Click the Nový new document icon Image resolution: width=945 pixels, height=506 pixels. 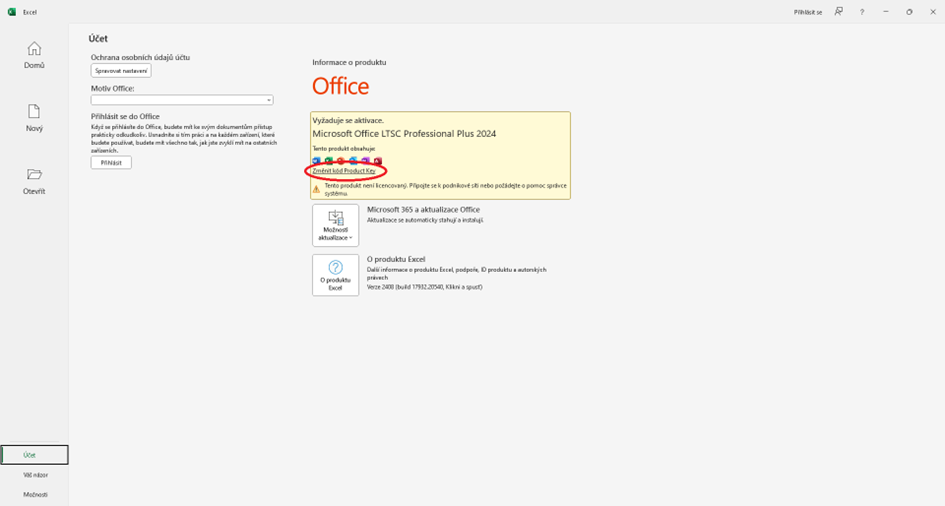click(34, 112)
